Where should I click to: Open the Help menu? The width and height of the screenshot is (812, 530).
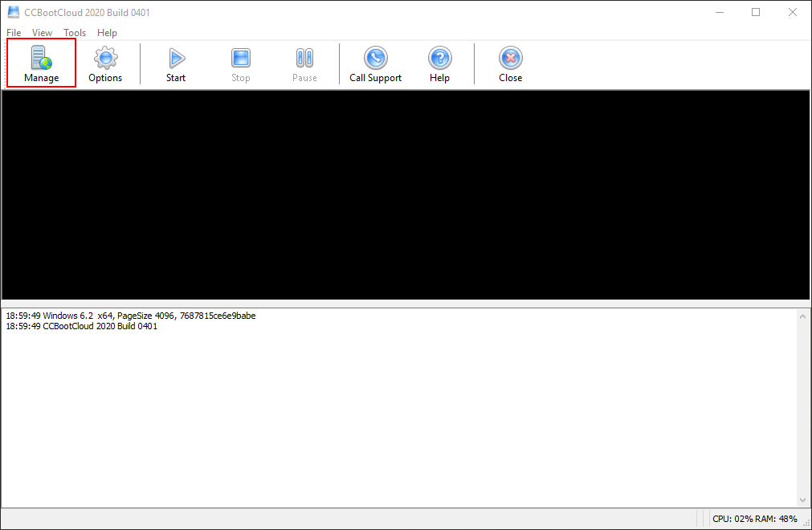(107, 33)
